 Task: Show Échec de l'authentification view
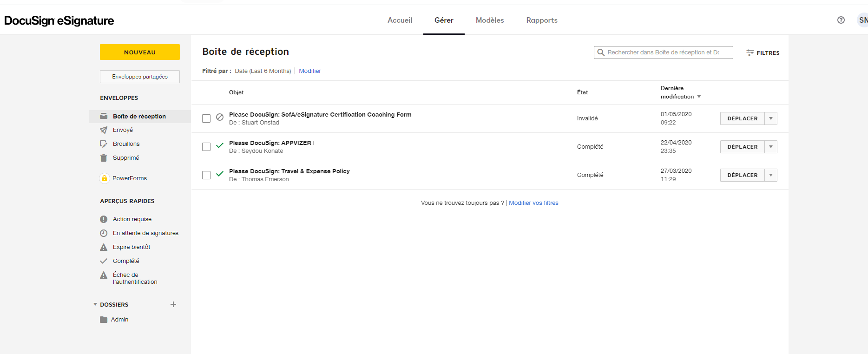click(135, 278)
